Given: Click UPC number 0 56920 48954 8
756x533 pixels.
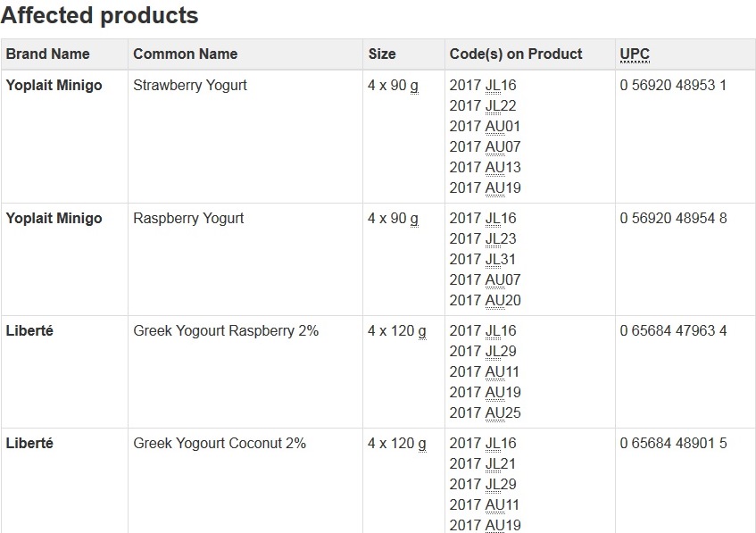Looking at the screenshot, I should pos(673,219).
